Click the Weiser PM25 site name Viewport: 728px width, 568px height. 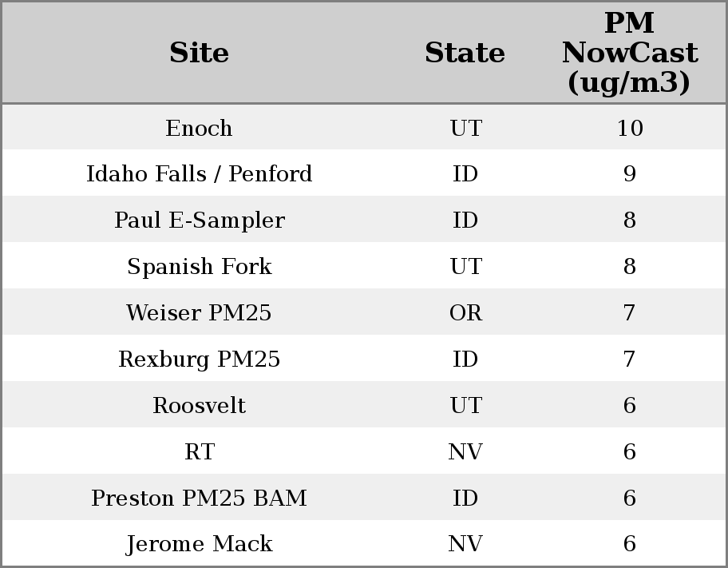(199, 313)
